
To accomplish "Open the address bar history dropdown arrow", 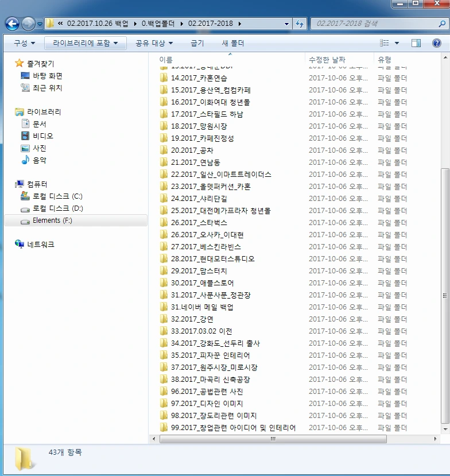I will pyautogui.click(x=286, y=24).
